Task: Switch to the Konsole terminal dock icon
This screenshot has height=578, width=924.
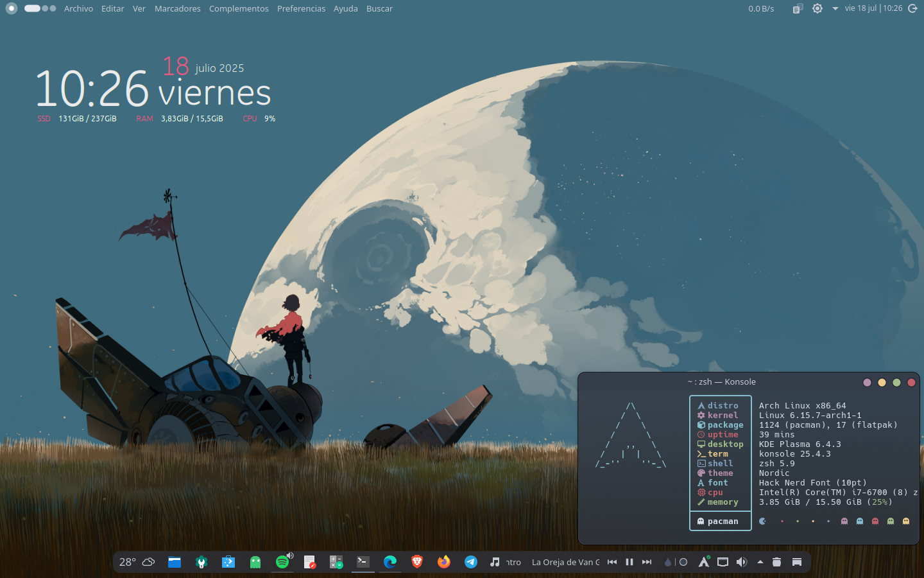Action: pos(363,562)
